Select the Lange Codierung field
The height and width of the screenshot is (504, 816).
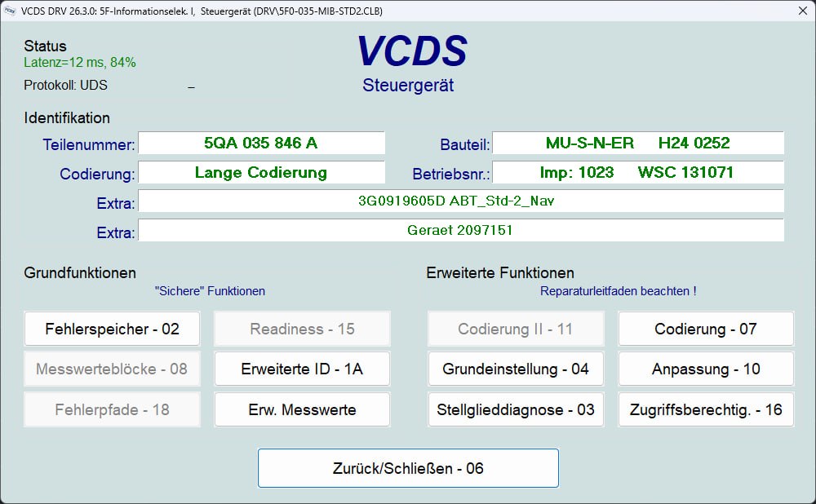[261, 172]
